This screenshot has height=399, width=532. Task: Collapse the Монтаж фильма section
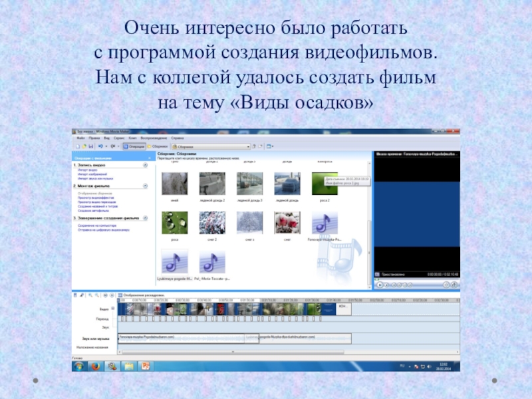[x=145, y=186]
